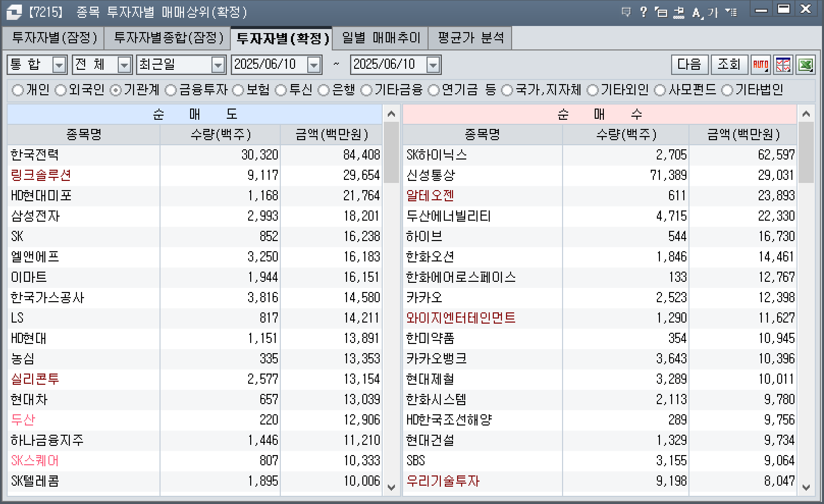Click the 다음 button

(689, 65)
